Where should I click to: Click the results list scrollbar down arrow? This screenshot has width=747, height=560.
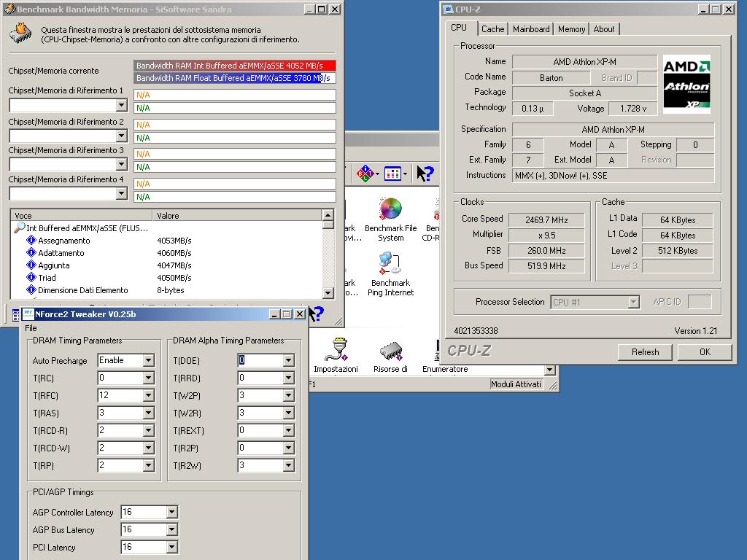tap(328, 292)
